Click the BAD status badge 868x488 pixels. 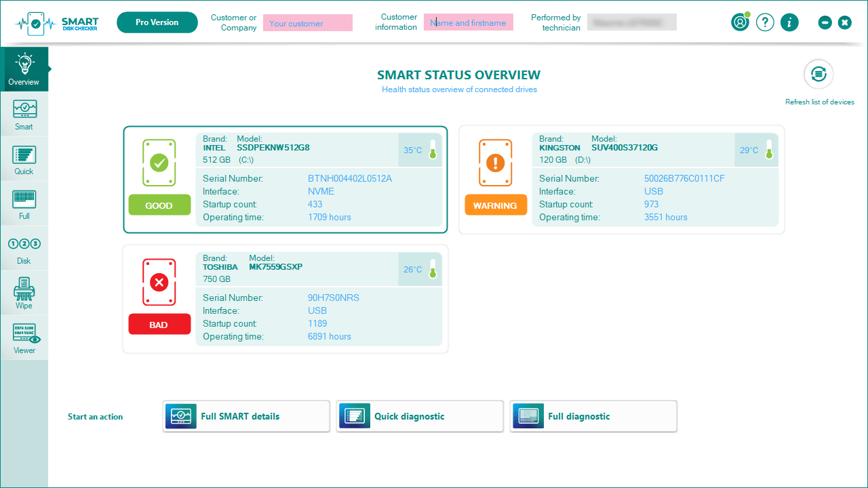(159, 324)
